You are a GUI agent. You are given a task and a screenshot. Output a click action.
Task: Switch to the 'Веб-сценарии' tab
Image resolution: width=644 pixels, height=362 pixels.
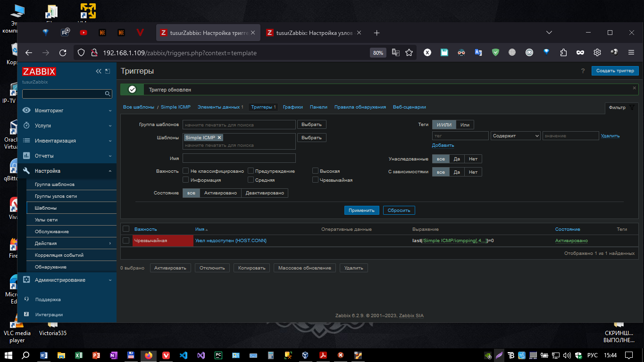coord(410,107)
